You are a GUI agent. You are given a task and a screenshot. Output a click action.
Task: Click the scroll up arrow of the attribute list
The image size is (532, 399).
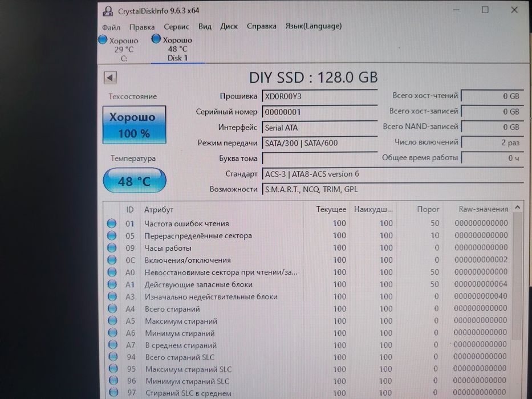click(517, 207)
